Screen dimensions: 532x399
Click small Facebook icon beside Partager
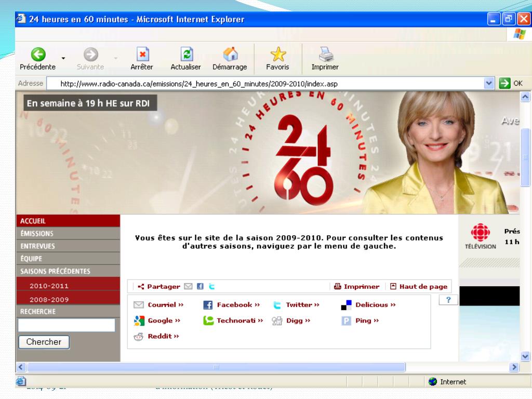click(200, 286)
